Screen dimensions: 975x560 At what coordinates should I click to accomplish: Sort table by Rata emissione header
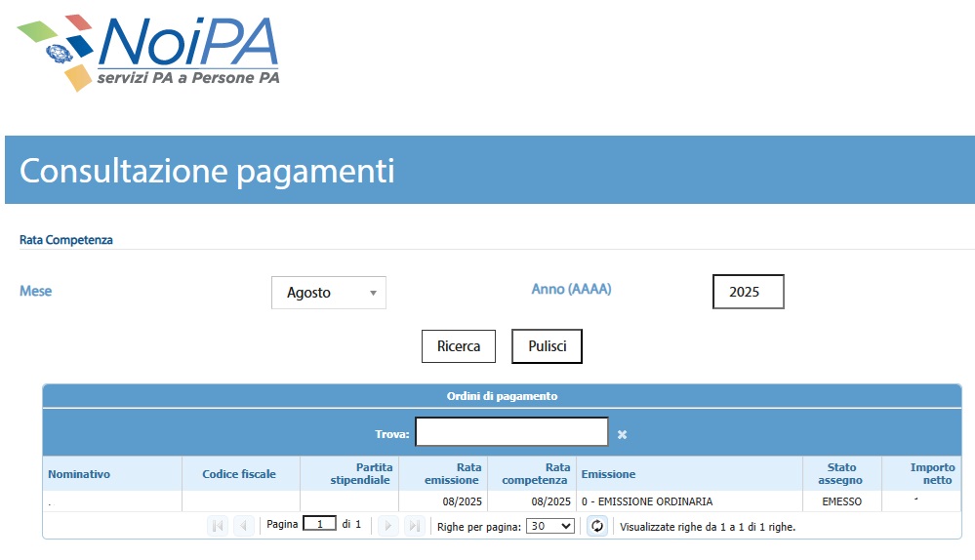[x=452, y=474]
